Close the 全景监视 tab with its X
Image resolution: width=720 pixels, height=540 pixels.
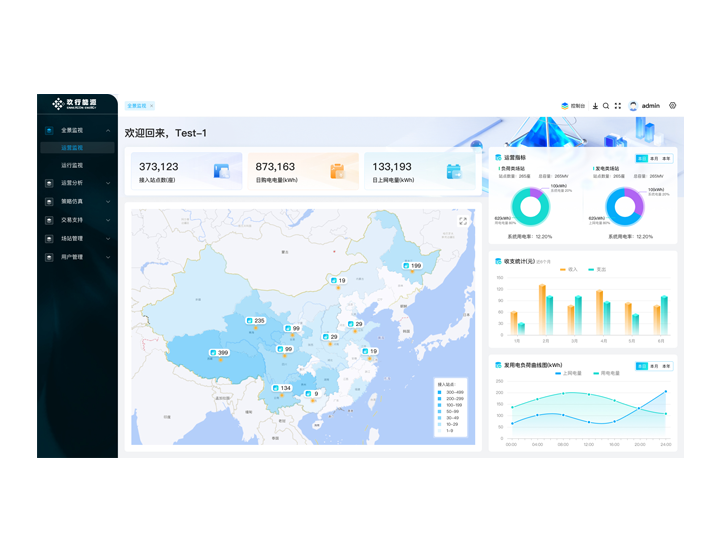coord(151,105)
